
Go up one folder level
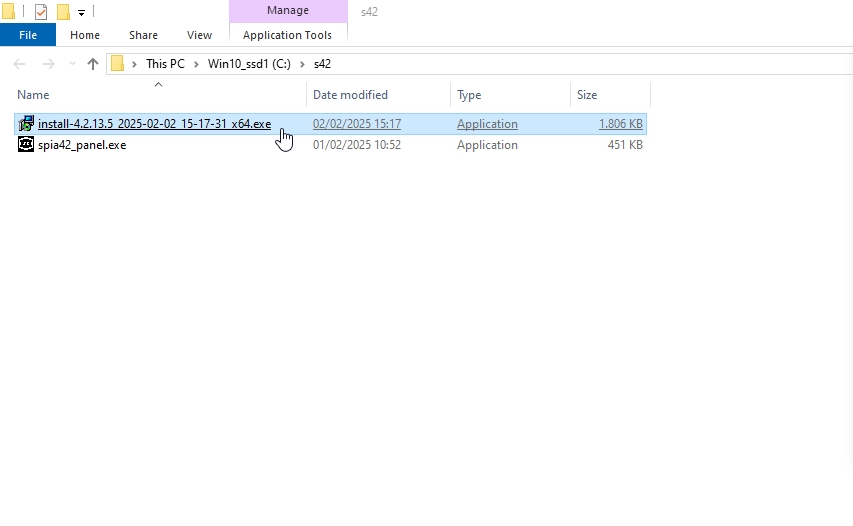[92, 64]
